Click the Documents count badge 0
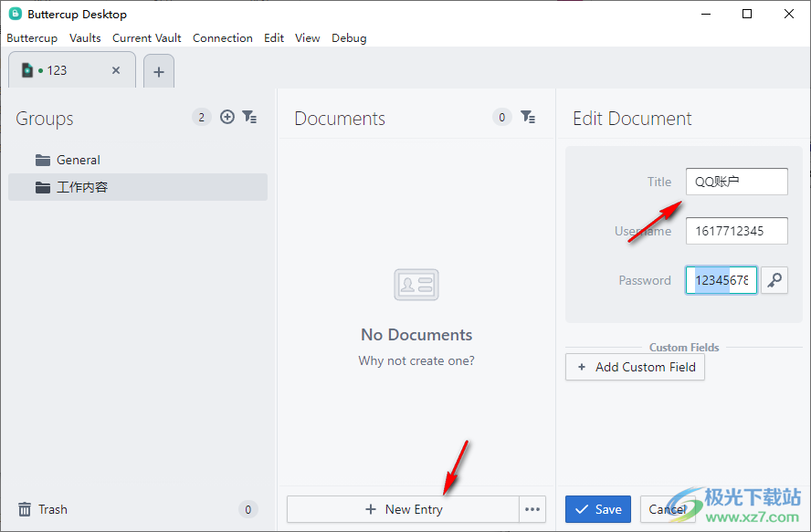 click(x=501, y=118)
